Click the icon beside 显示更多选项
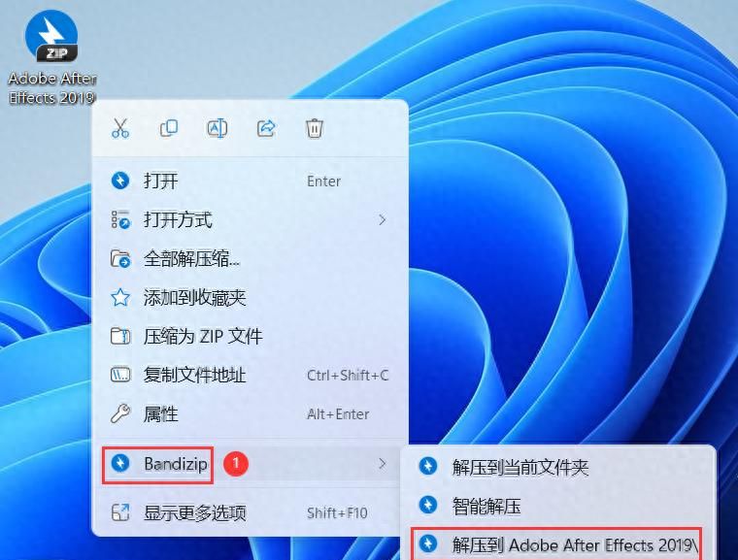 tap(120, 512)
